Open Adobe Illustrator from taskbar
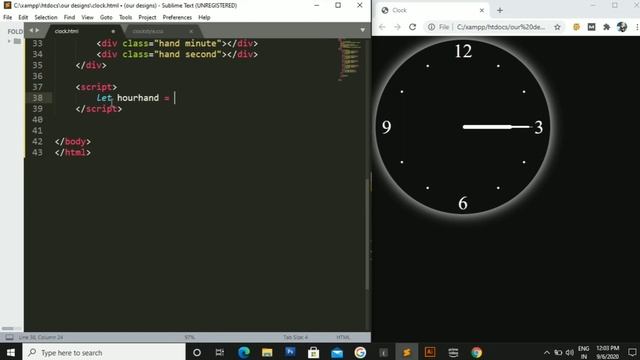Viewport: 640px width, 360px height. [x=430, y=352]
